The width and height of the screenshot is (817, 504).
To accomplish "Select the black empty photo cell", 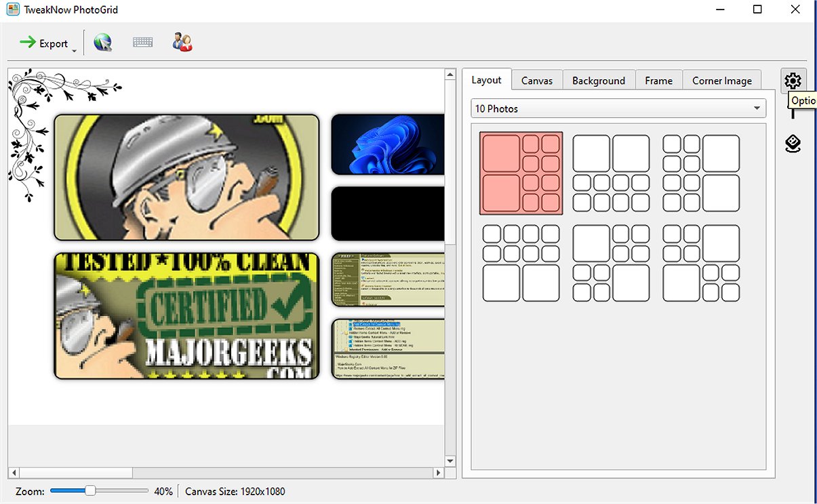I will tap(388, 214).
